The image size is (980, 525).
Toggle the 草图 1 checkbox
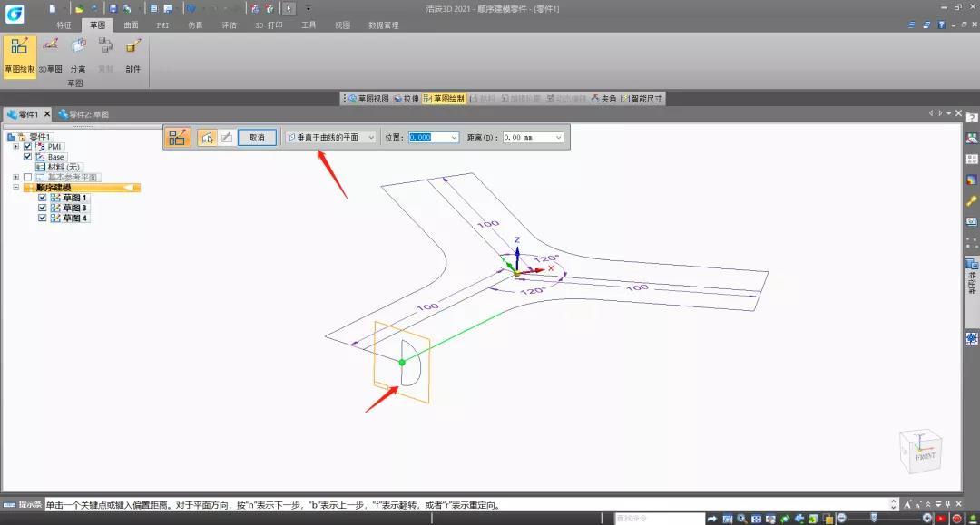[x=43, y=198]
